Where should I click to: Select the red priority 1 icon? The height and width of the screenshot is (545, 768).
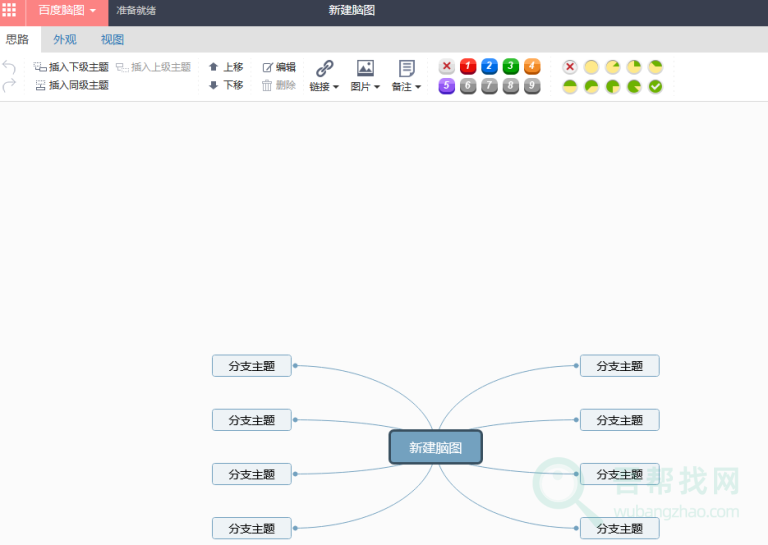(468, 67)
